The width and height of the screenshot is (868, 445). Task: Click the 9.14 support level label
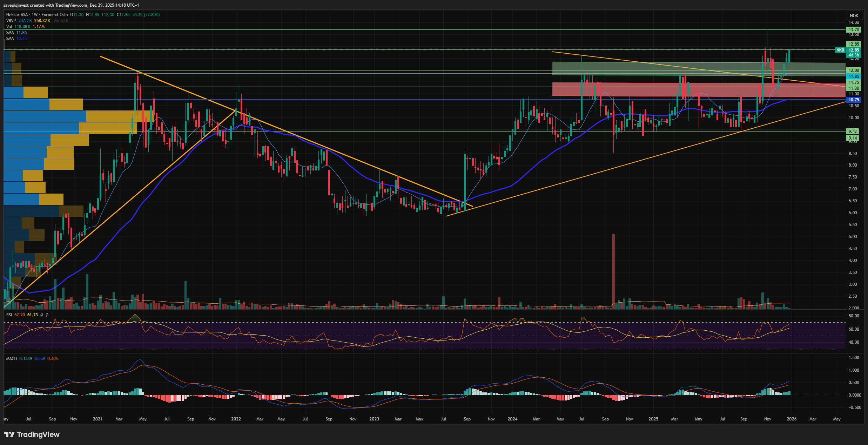click(x=853, y=138)
